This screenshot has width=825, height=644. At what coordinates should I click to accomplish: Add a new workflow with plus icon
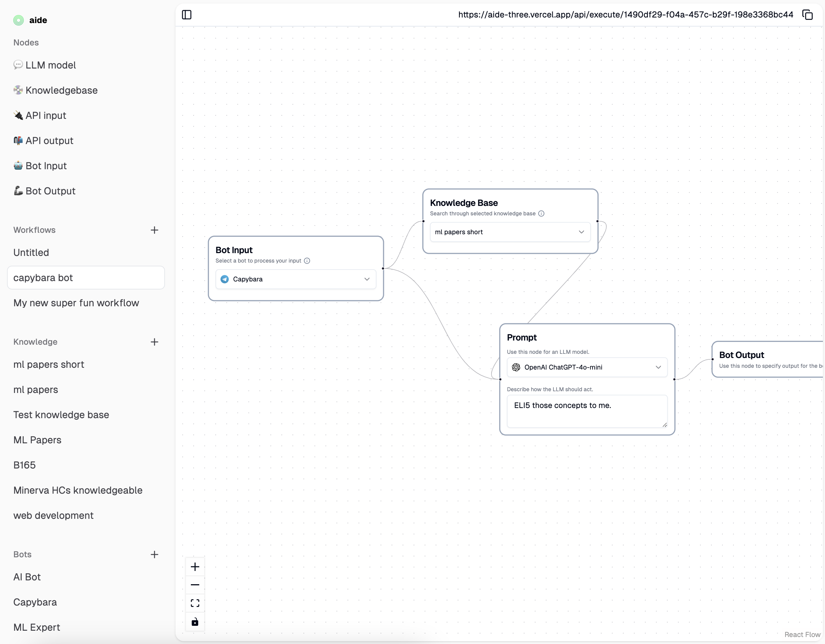tap(154, 230)
